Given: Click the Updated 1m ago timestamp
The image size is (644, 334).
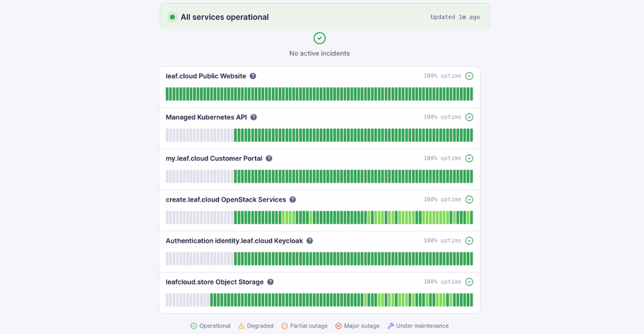Looking at the screenshot, I should point(455,17).
